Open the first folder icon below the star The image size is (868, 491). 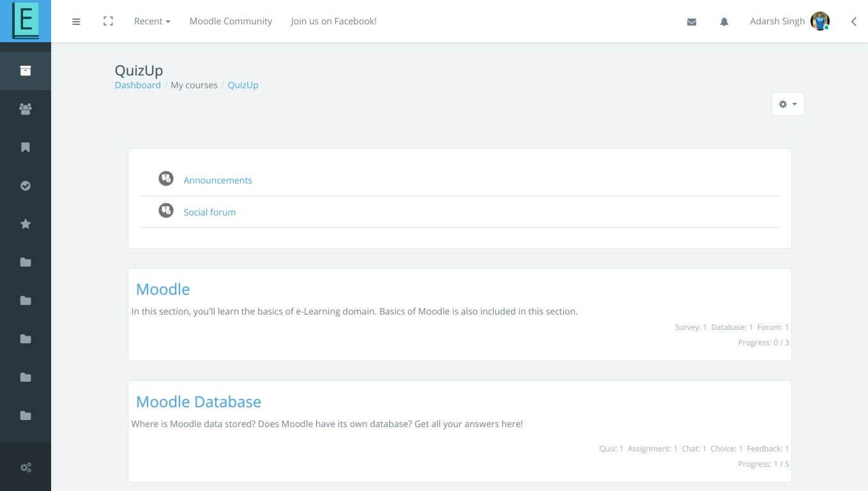pyautogui.click(x=26, y=262)
